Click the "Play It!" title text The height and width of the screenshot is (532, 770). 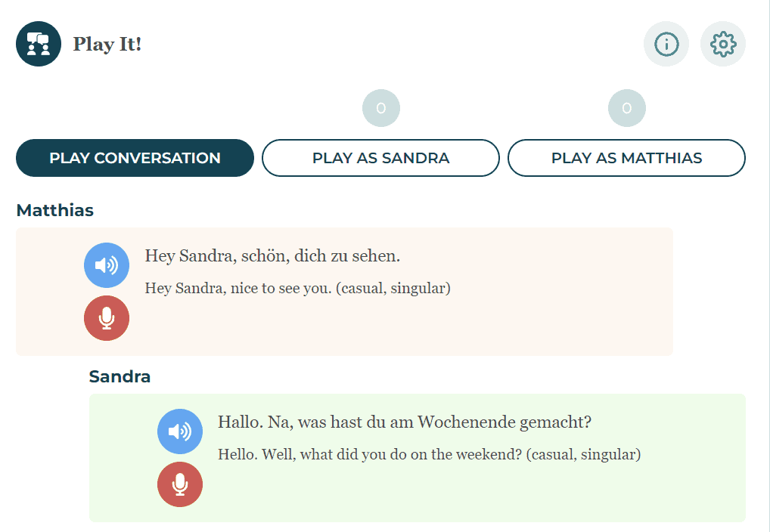[107, 45]
